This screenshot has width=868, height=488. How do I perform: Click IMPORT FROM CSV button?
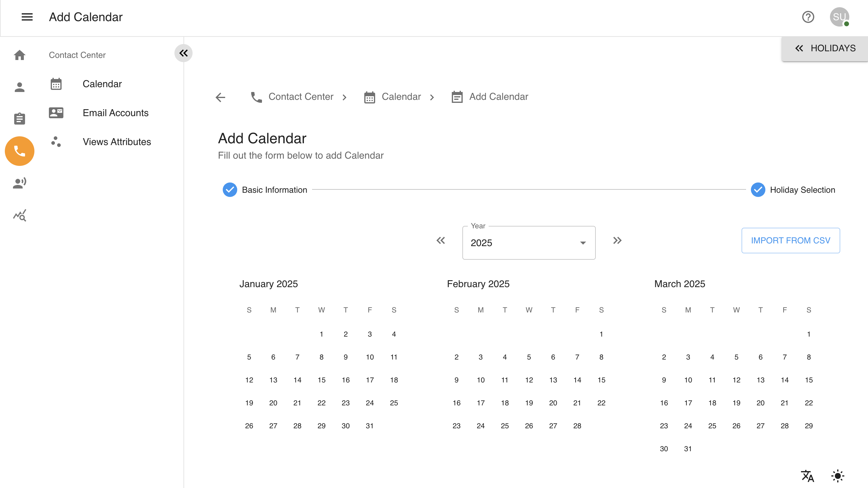[790, 240]
